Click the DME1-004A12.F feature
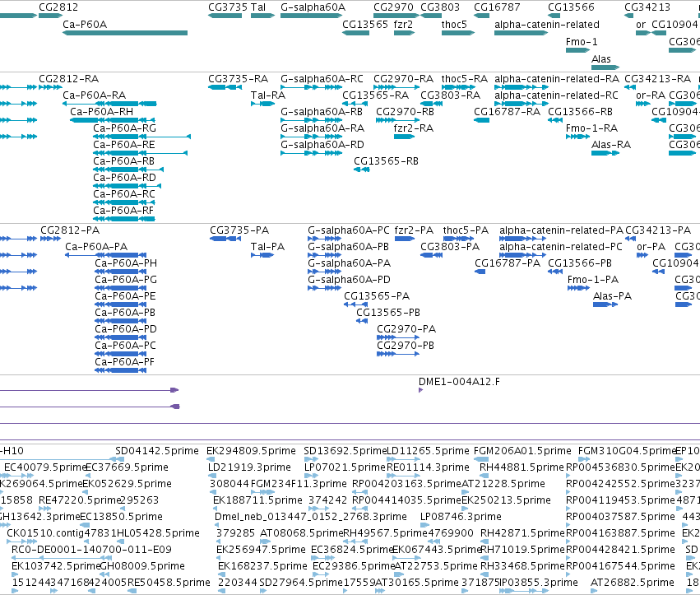This screenshot has height=595, width=700. (x=420, y=390)
